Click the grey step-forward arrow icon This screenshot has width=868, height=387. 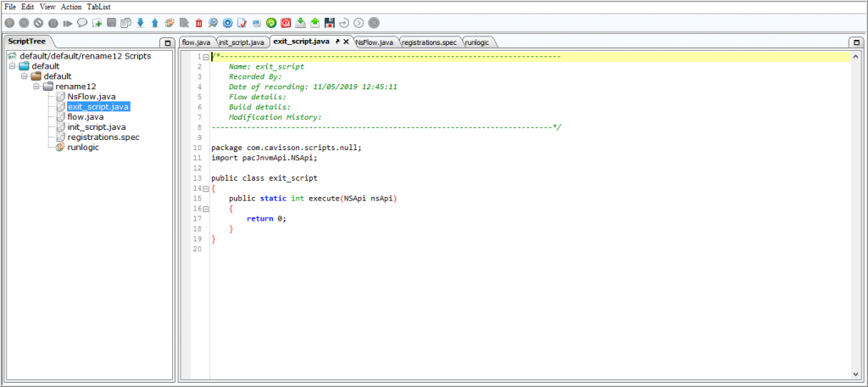coord(67,23)
